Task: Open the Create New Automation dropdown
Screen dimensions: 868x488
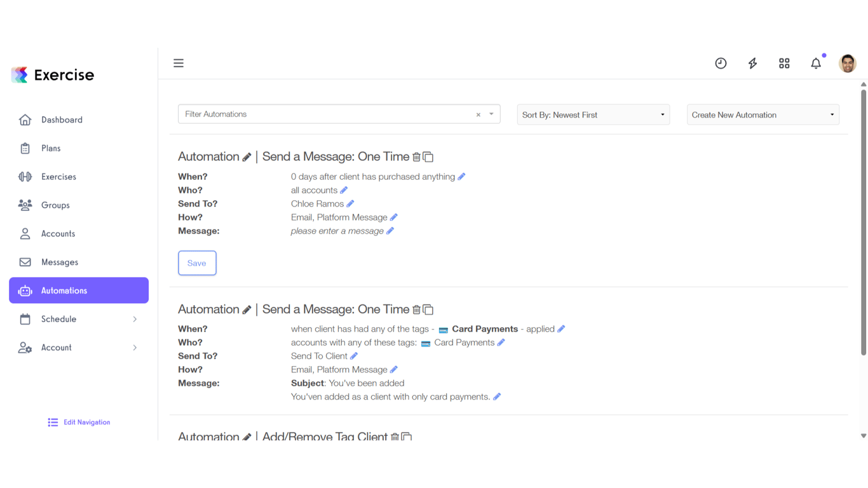Action: pyautogui.click(x=763, y=115)
